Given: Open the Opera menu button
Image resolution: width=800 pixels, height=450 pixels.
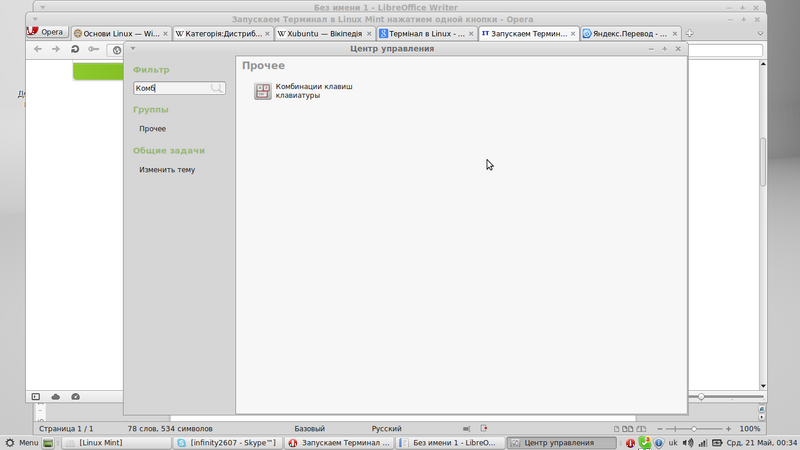Looking at the screenshot, I should pyautogui.click(x=45, y=32).
